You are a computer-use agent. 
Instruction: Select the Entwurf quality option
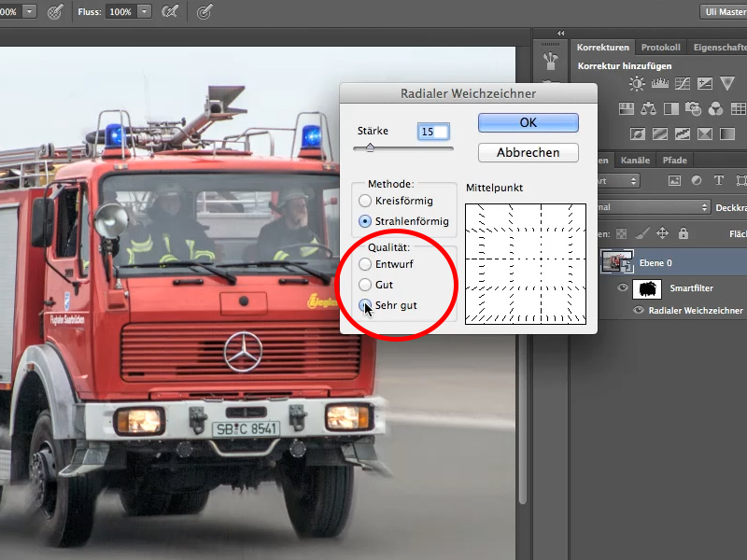(x=365, y=264)
